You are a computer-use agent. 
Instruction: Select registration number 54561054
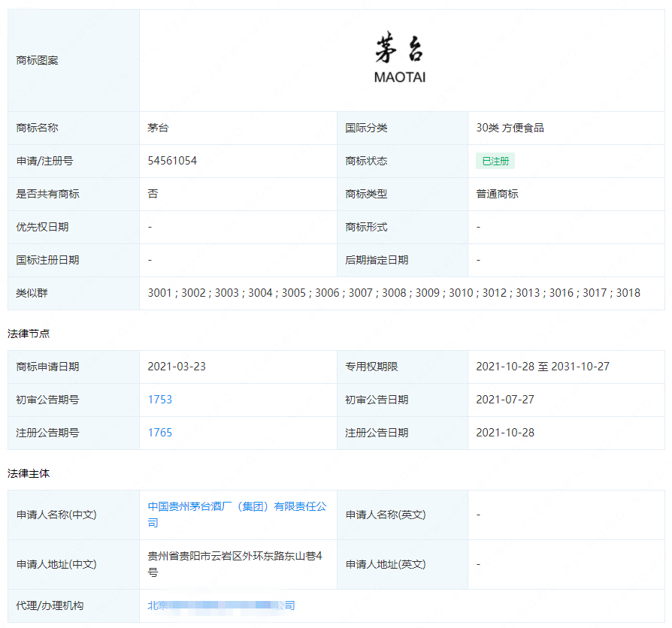coord(172,161)
